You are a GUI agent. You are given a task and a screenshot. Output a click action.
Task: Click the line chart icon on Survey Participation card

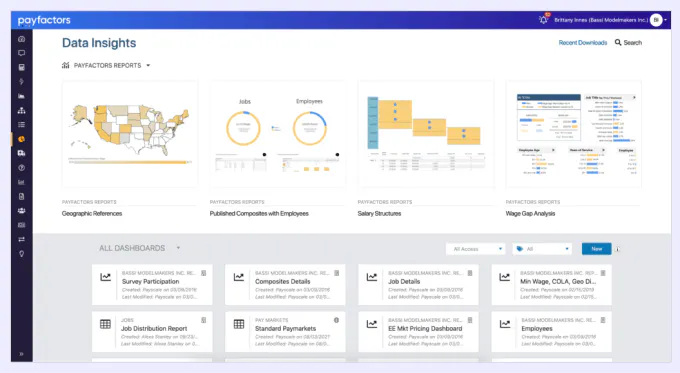coord(105,277)
